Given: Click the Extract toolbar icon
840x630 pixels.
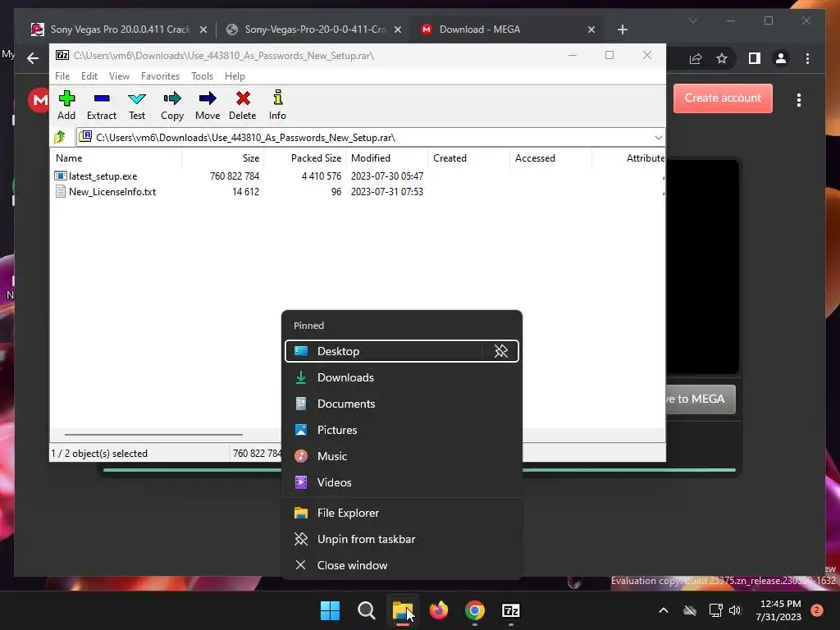Looking at the screenshot, I should coord(101,105).
